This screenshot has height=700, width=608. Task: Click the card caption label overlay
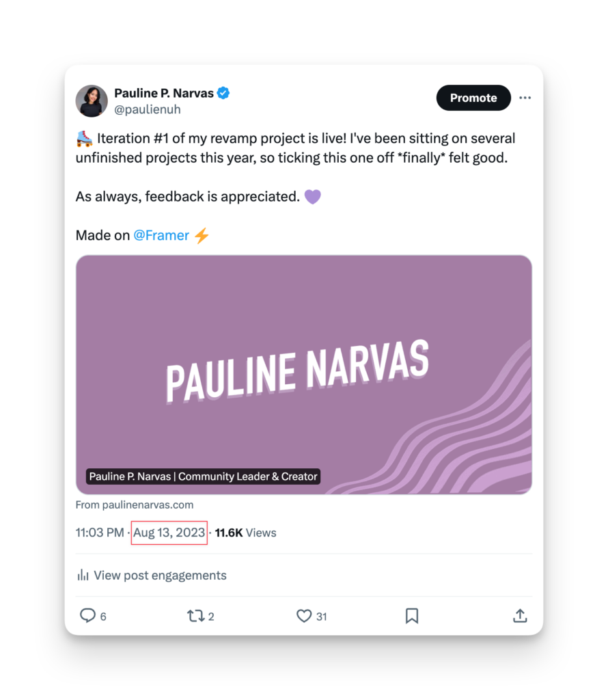click(204, 476)
